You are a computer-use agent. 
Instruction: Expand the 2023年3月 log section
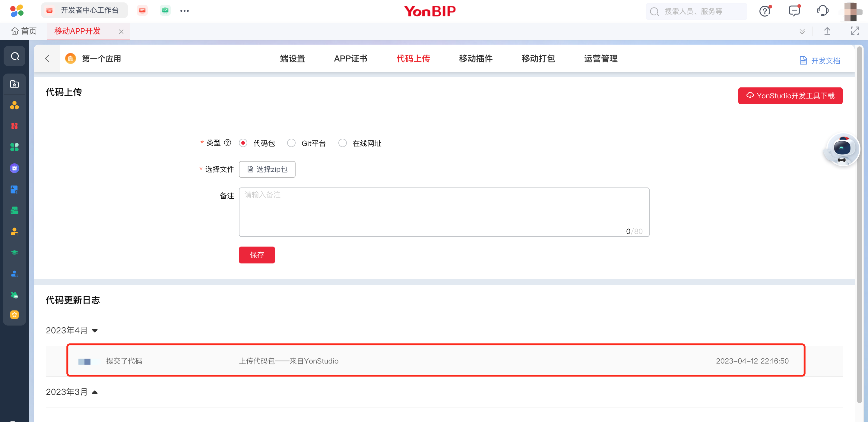click(95, 392)
